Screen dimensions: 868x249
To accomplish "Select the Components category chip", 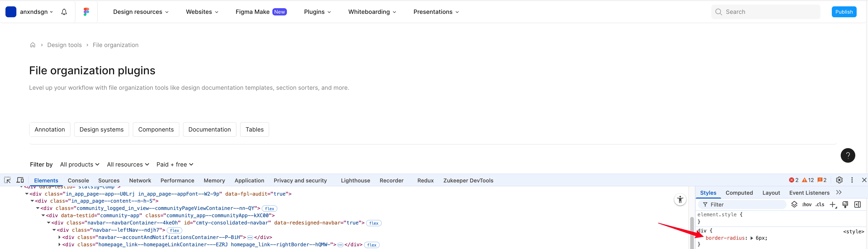I will click(156, 129).
